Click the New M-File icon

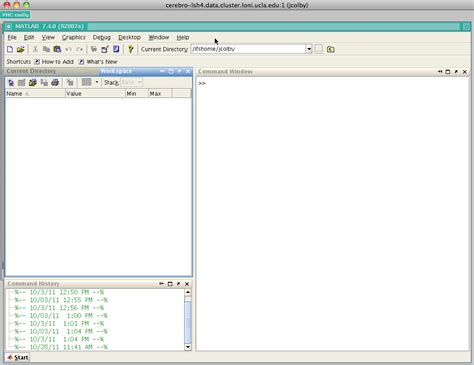click(x=10, y=49)
